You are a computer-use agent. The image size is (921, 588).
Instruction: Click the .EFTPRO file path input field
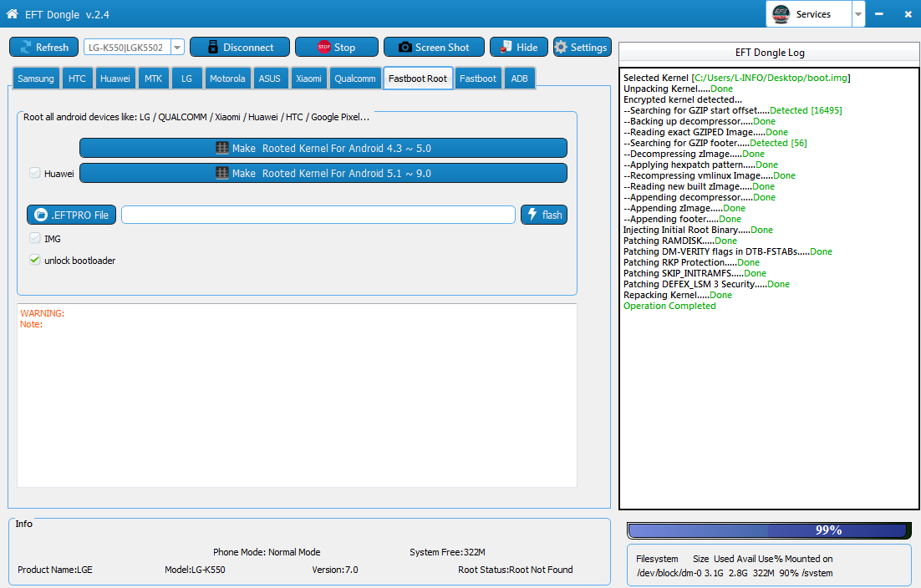point(318,215)
